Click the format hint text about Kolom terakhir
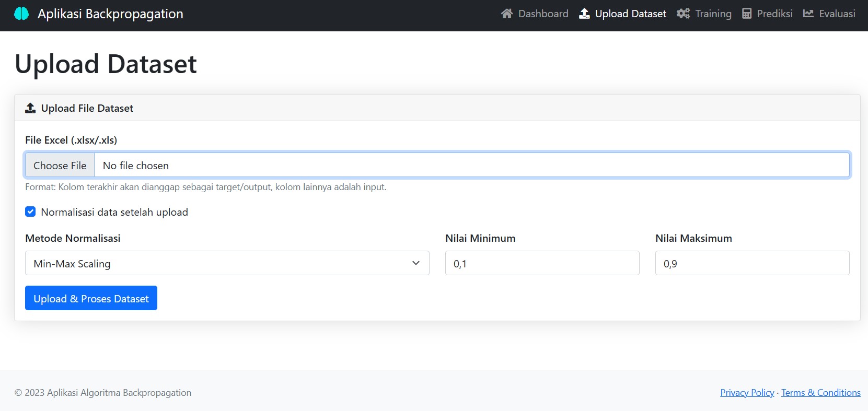This screenshot has width=868, height=411. 206,187
